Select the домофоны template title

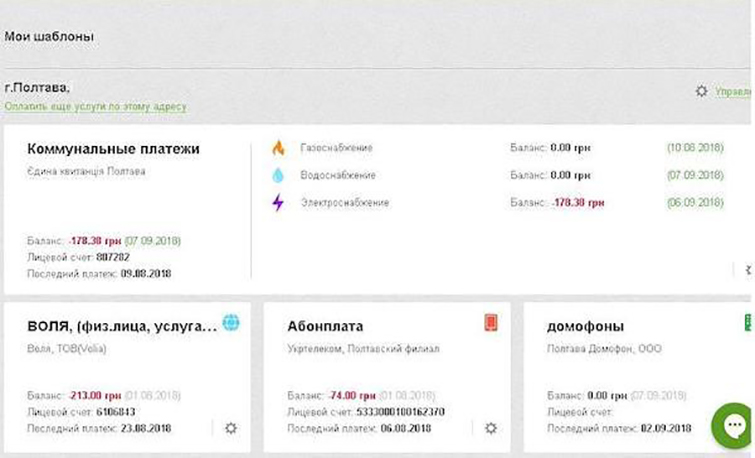(586, 326)
